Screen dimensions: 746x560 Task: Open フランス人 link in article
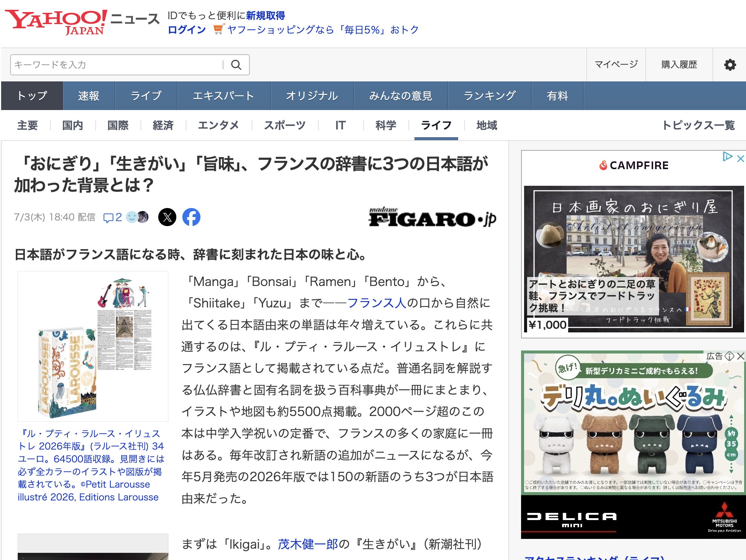[376, 303]
